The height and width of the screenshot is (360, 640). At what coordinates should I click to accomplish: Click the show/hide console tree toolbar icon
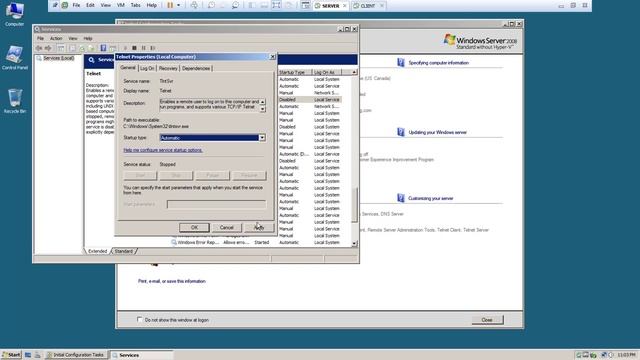pyautogui.click(x=60, y=48)
